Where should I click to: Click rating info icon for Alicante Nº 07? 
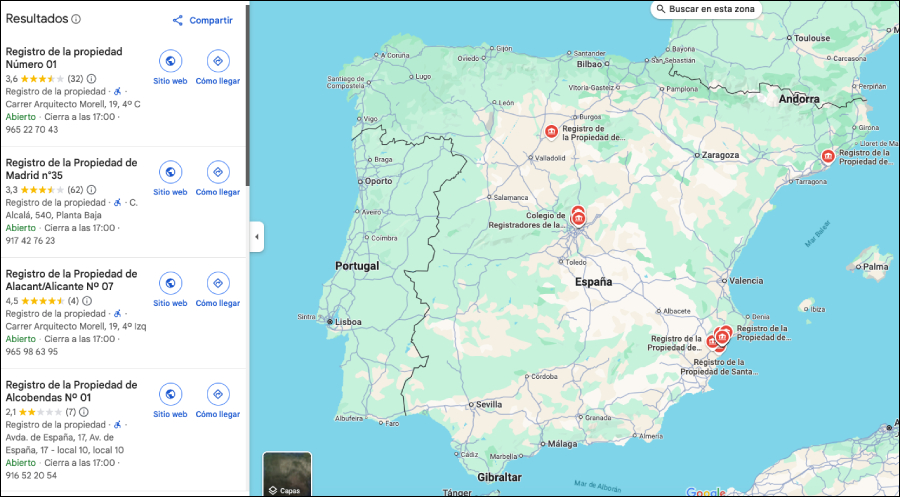coord(87,301)
